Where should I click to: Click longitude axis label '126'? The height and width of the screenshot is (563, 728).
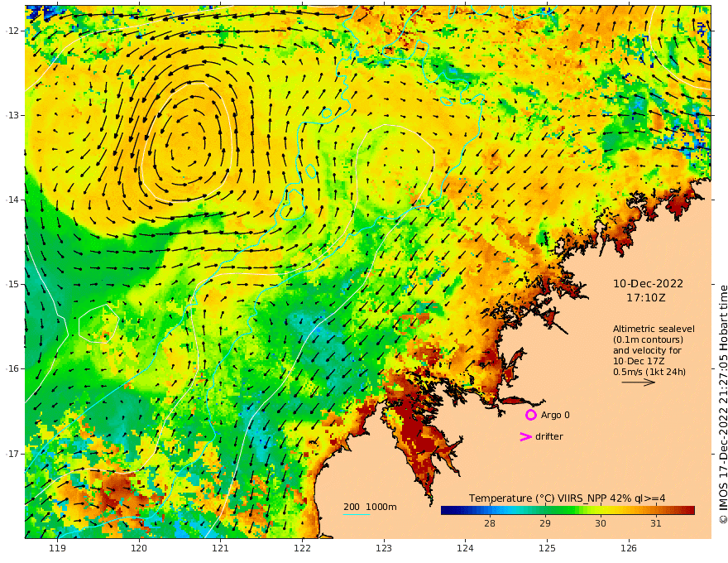629,548
